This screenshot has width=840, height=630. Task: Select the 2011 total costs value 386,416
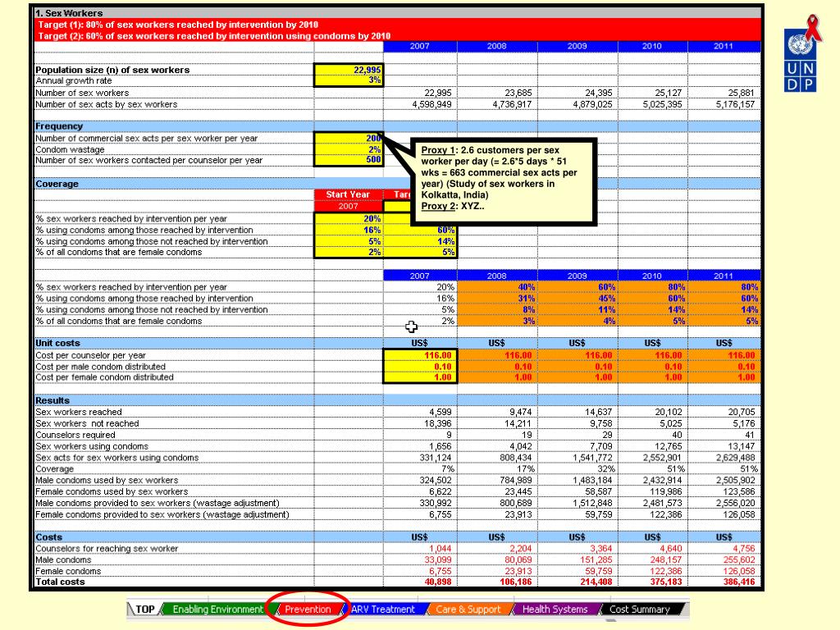[739, 582]
